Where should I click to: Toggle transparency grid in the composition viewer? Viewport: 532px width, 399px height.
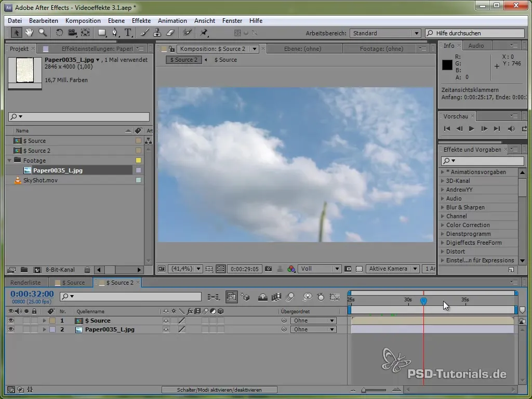pyautogui.click(x=360, y=269)
